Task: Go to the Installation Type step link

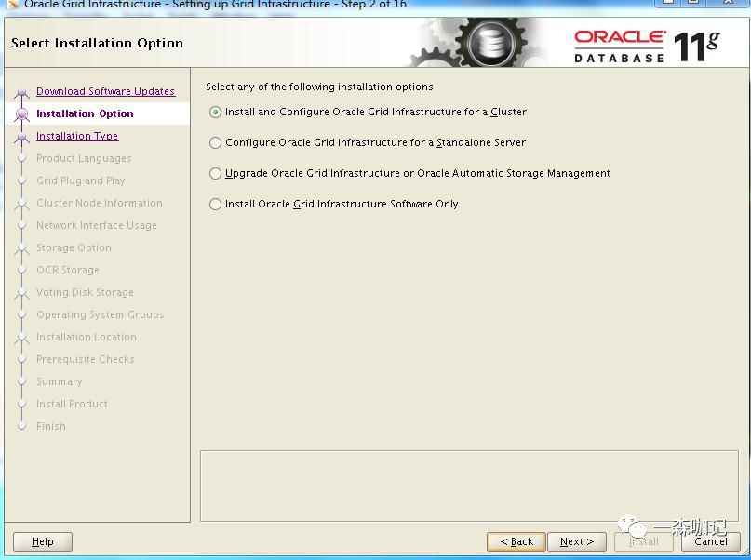Action: pyautogui.click(x=77, y=136)
